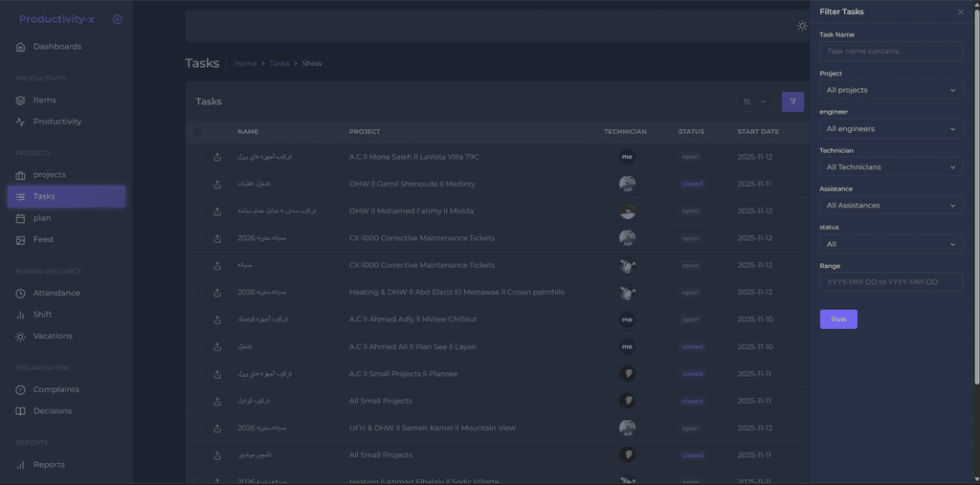
Task: Go to Vacations in the sidebar
Action: click(52, 336)
